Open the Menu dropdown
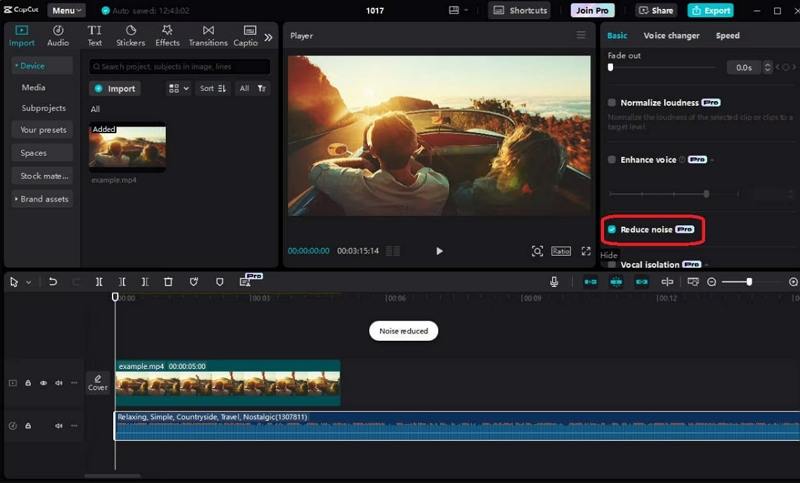 [67, 10]
